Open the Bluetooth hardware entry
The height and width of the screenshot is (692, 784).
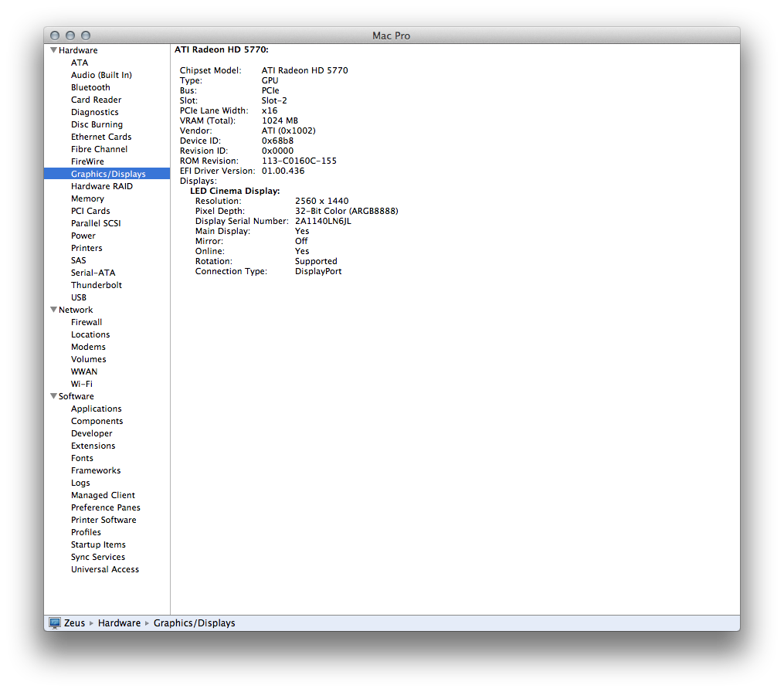click(x=90, y=87)
